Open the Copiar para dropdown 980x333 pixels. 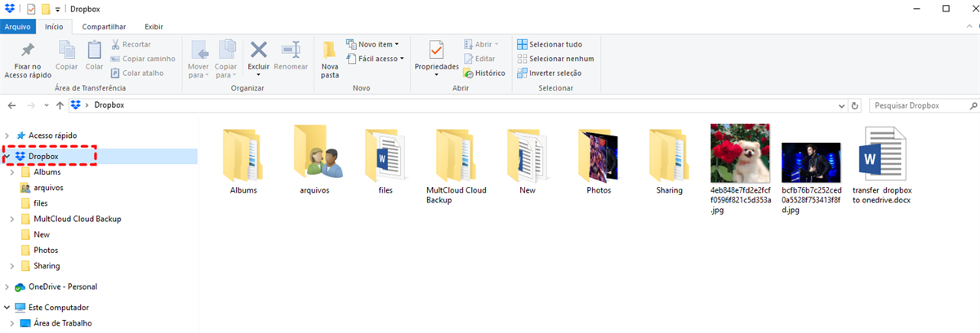[225, 59]
